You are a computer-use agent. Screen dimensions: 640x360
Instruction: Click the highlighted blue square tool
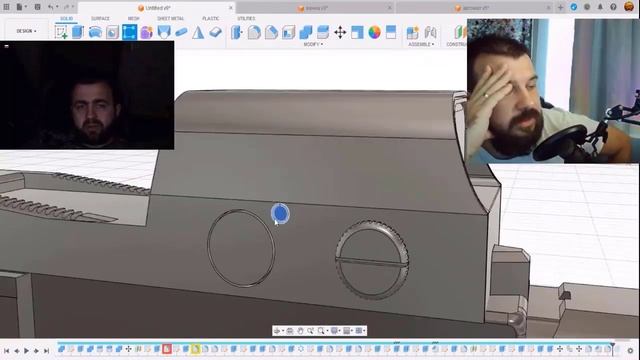point(129,32)
